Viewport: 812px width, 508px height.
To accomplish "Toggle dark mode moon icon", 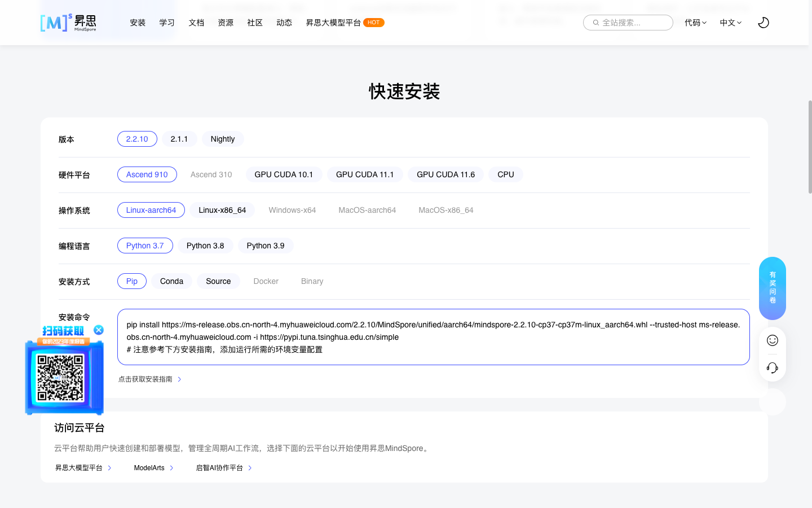I will coord(764,23).
